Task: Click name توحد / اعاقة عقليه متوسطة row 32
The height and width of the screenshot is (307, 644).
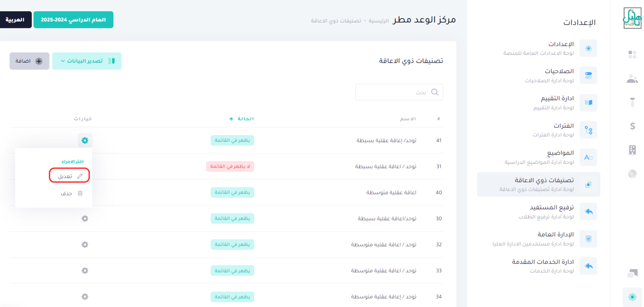Action: click(x=384, y=244)
